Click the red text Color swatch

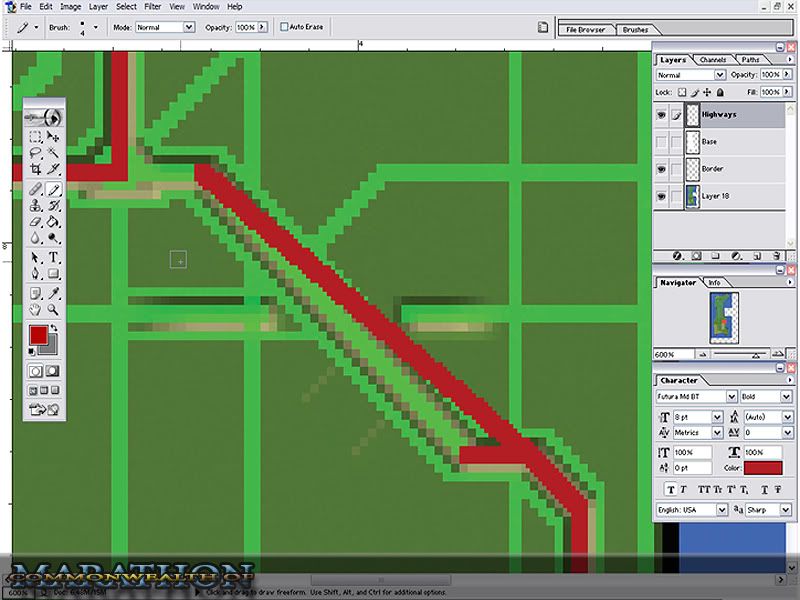[x=762, y=467]
